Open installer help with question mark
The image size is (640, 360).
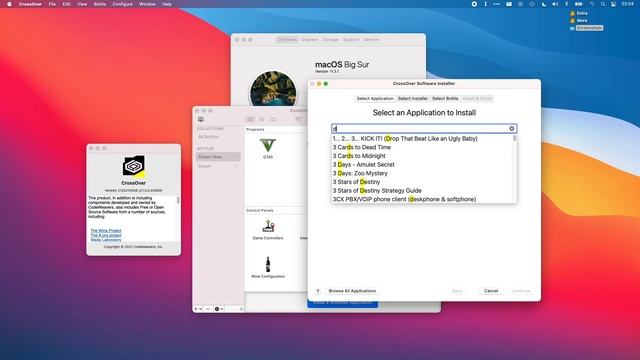point(317,291)
